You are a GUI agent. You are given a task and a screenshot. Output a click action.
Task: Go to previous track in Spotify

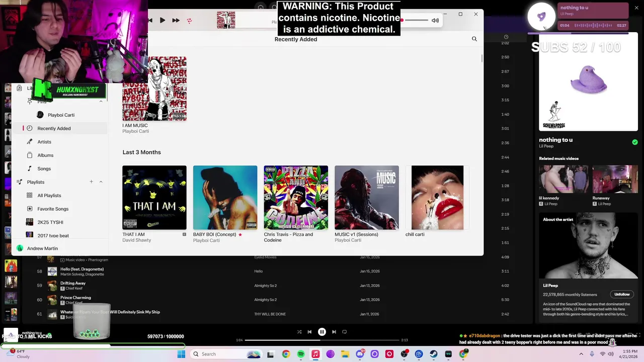[309, 332]
